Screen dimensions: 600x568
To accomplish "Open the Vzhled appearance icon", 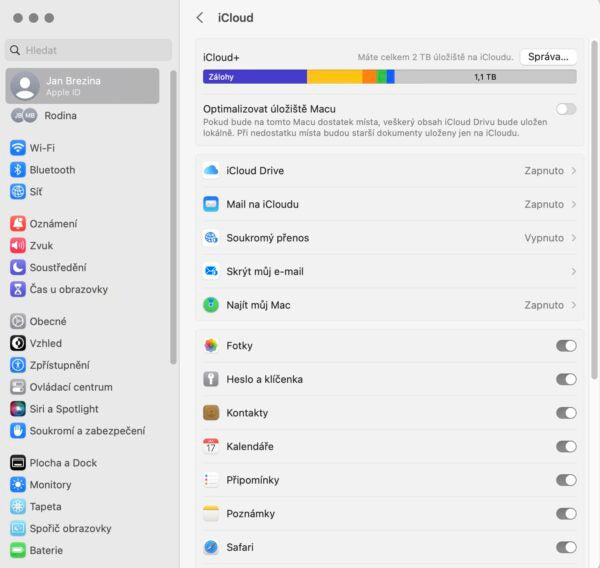I will 18,343.
